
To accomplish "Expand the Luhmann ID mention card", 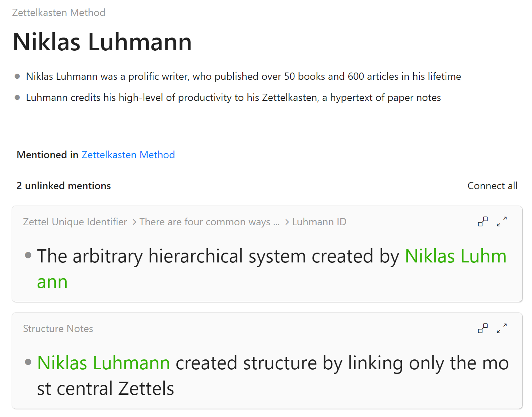I will click(x=502, y=222).
